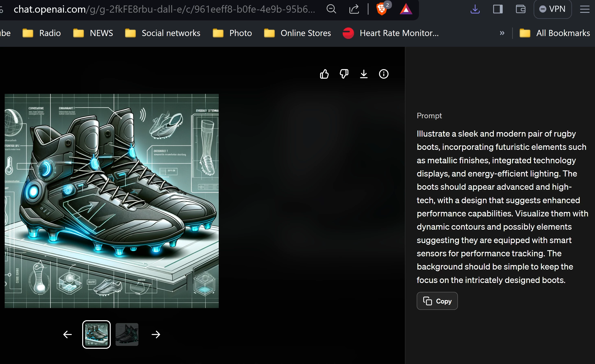Open the image info icon
Screen dimensions: 595x364
point(384,74)
